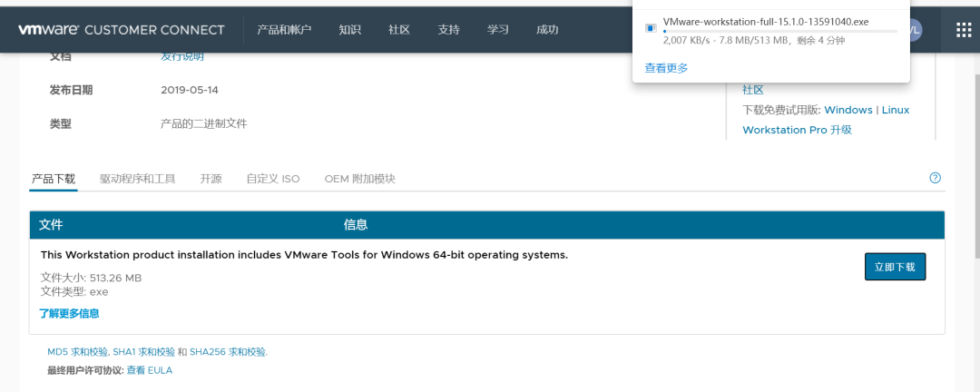Click the 下载免费试用版 label
This screenshot has width=980, height=392.
pyautogui.click(x=781, y=110)
